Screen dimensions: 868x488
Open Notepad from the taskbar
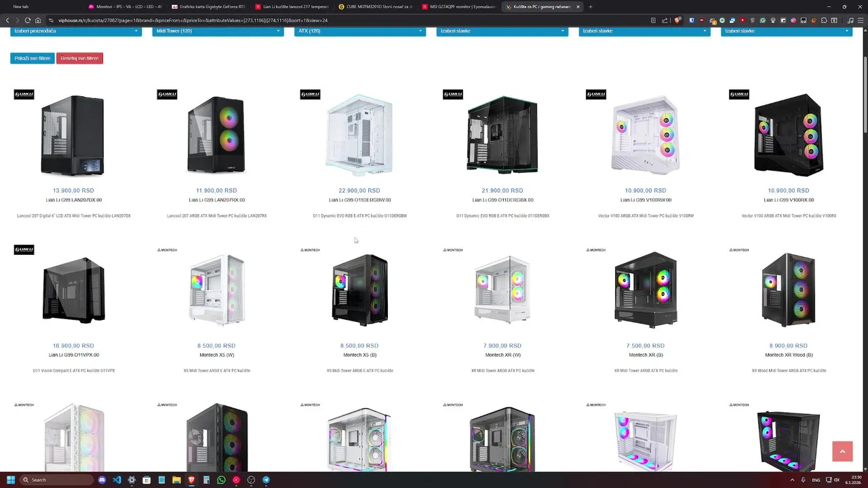pos(161,480)
